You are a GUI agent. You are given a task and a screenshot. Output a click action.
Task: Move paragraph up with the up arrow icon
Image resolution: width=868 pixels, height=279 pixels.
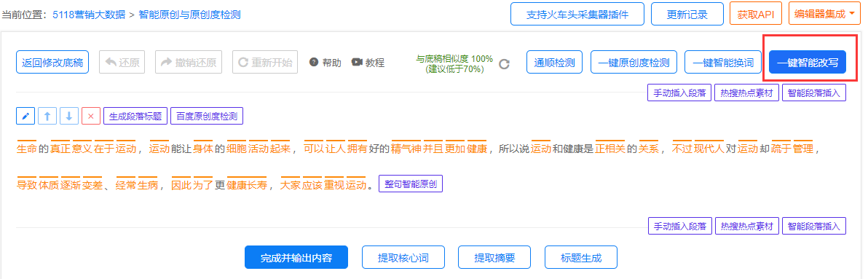click(47, 117)
